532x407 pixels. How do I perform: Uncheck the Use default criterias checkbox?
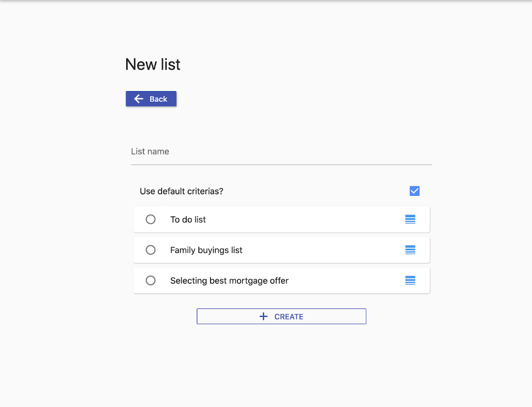pyautogui.click(x=415, y=191)
